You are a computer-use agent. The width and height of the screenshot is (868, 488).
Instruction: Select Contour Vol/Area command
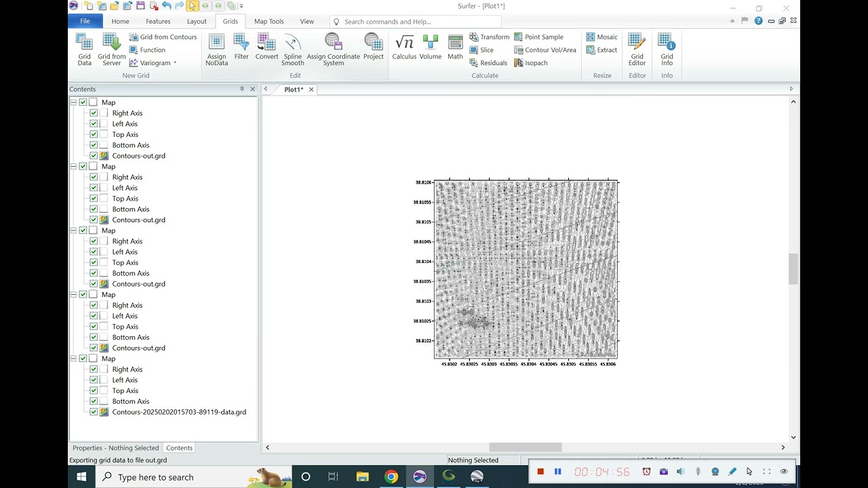(x=545, y=50)
